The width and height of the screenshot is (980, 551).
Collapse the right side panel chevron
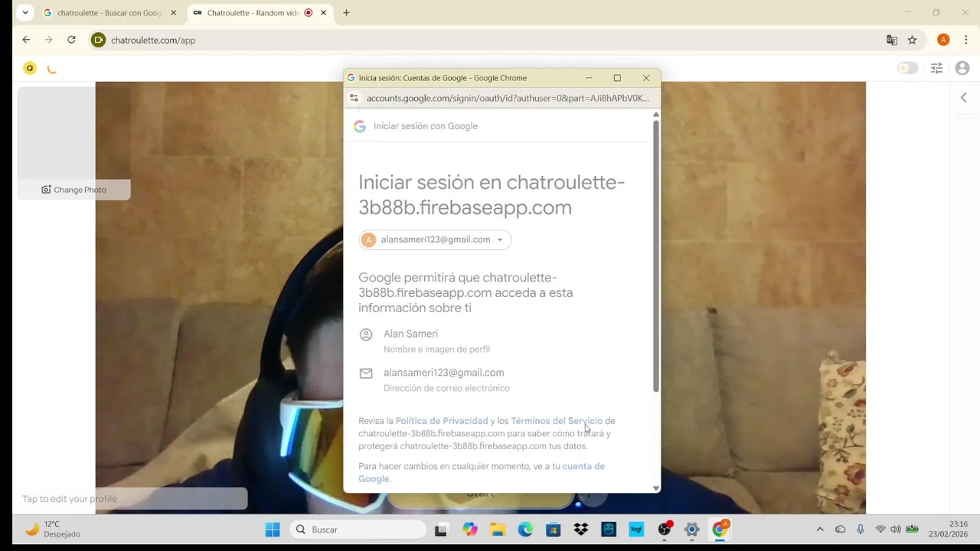point(964,97)
